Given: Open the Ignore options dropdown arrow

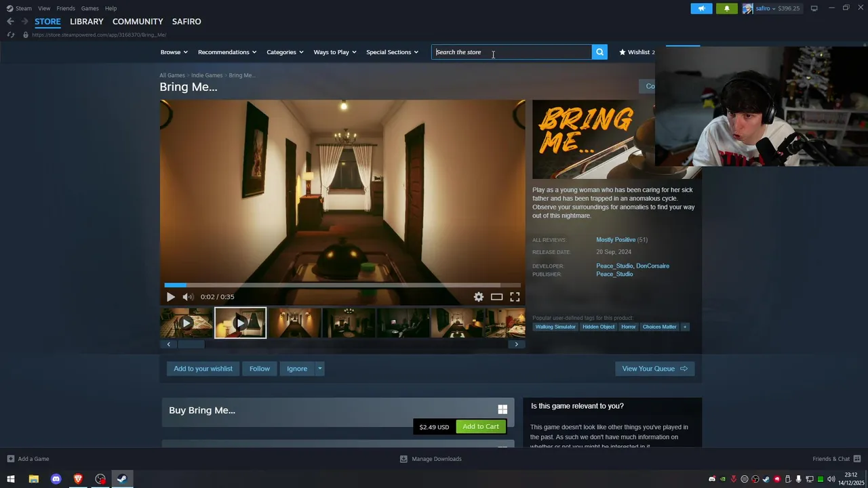Looking at the screenshot, I should point(320,369).
